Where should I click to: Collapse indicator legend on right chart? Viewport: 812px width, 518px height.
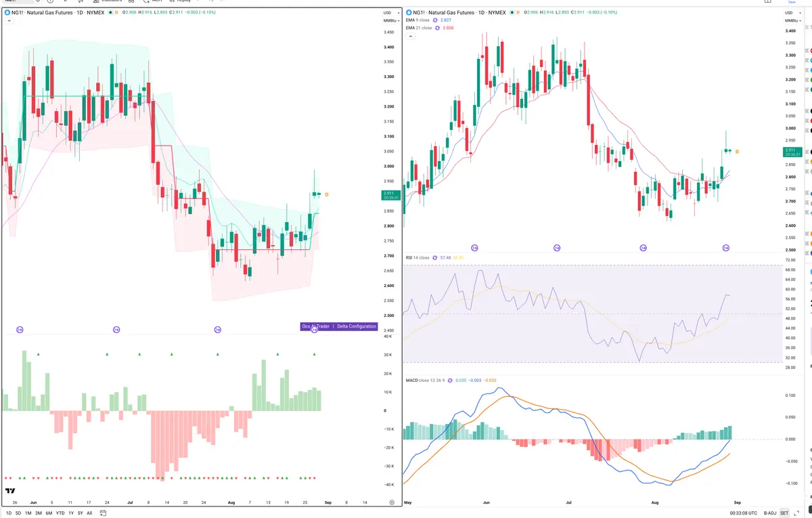pyautogui.click(x=409, y=36)
